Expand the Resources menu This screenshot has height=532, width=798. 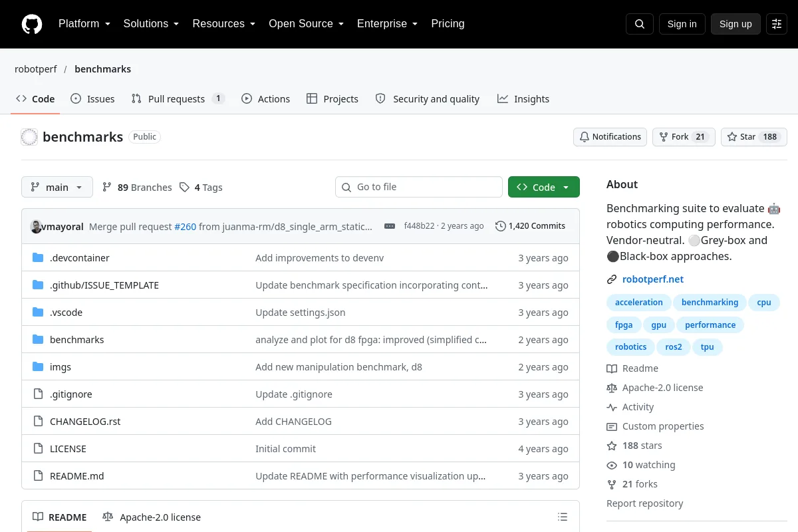224,24
